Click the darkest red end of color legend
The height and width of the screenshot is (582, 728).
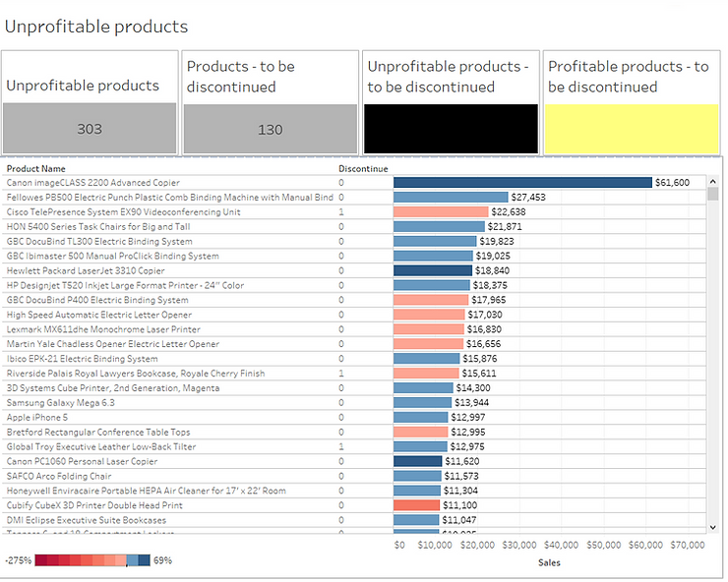pos(41,560)
